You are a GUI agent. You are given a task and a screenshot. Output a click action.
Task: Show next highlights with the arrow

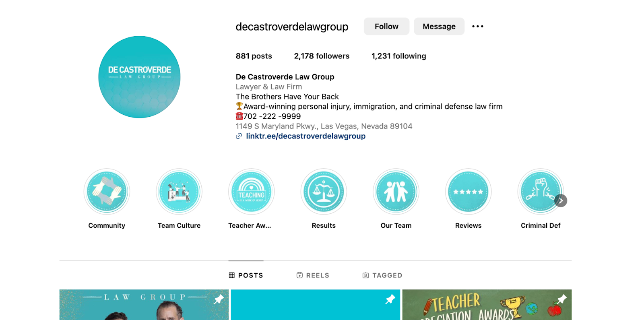pos(561,200)
